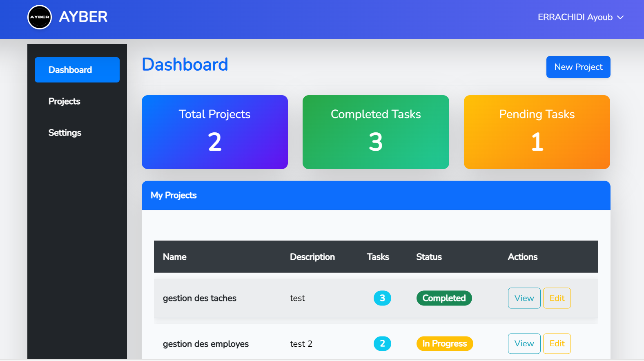644x361 pixels.
Task: Open the ERRACHIDI Ayoub user dropdown
Action: click(x=575, y=17)
